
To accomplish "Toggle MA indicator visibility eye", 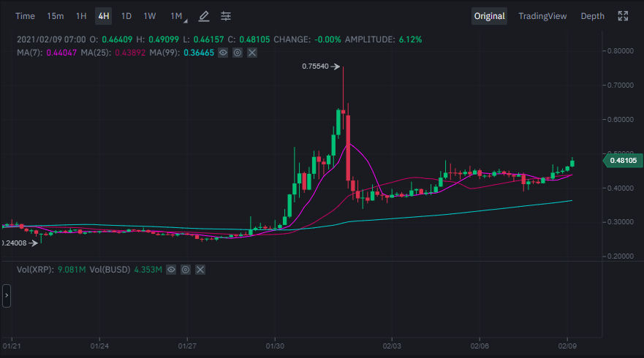I will [223, 53].
